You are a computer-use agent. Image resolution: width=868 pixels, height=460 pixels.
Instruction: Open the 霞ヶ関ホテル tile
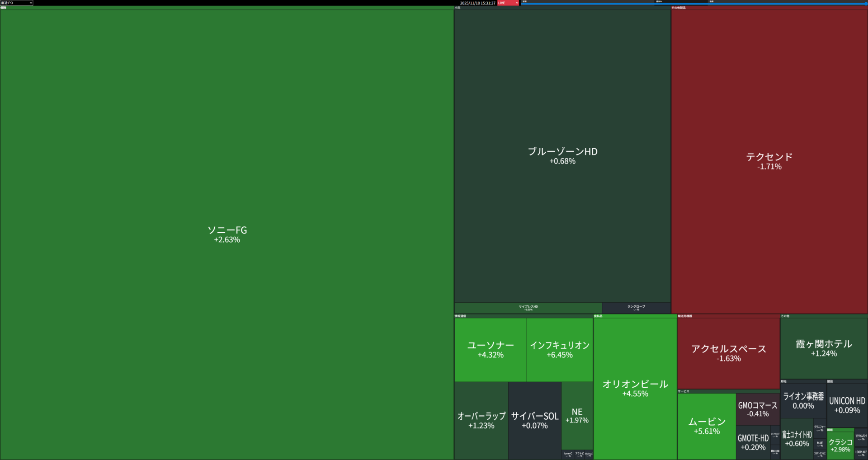(x=824, y=348)
